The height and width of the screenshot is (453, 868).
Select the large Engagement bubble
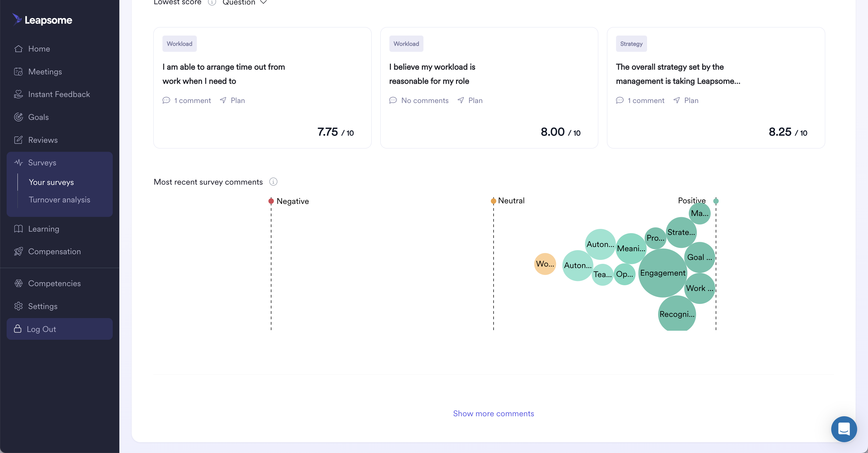pyautogui.click(x=662, y=273)
